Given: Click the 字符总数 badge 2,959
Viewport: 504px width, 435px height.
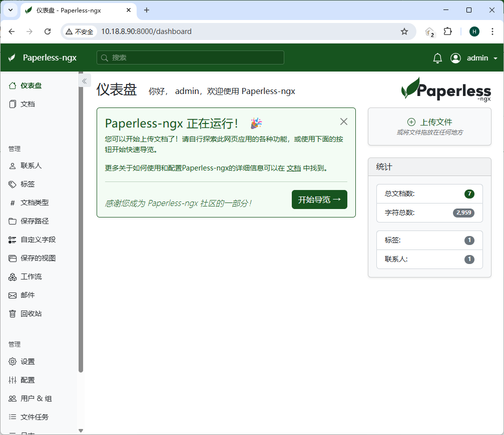Looking at the screenshot, I should click(x=463, y=212).
